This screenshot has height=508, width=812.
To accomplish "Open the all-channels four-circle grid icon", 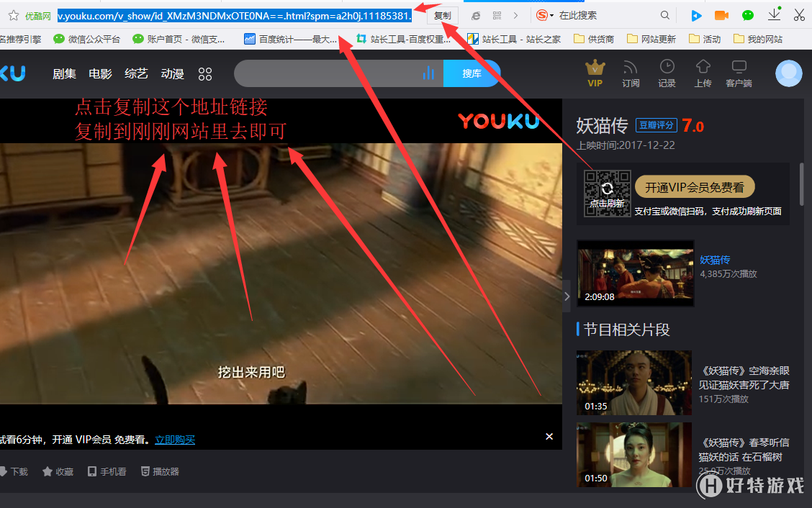I will [205, 74].
